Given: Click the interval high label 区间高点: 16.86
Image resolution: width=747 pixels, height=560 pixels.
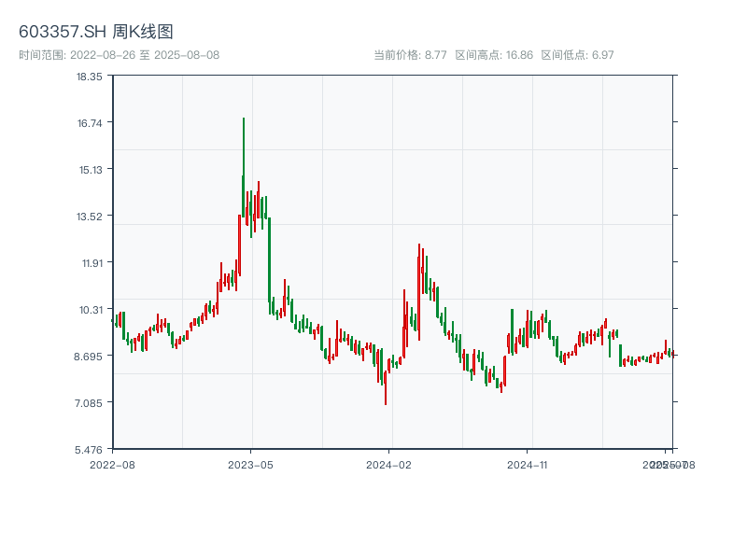Looking at the screenshot, I should [x=494, y=55].
